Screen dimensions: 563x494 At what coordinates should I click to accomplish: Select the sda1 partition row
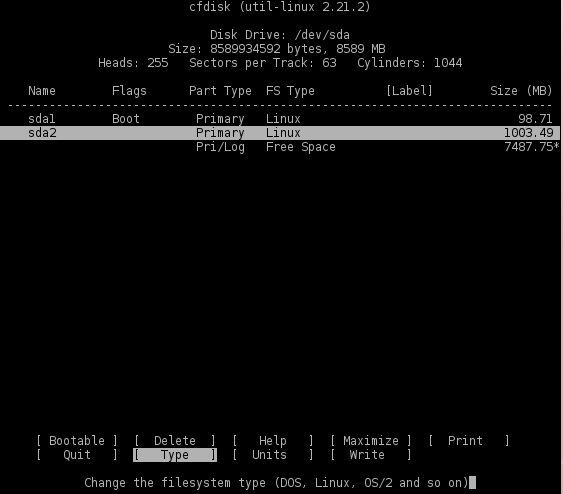[280, 118]
